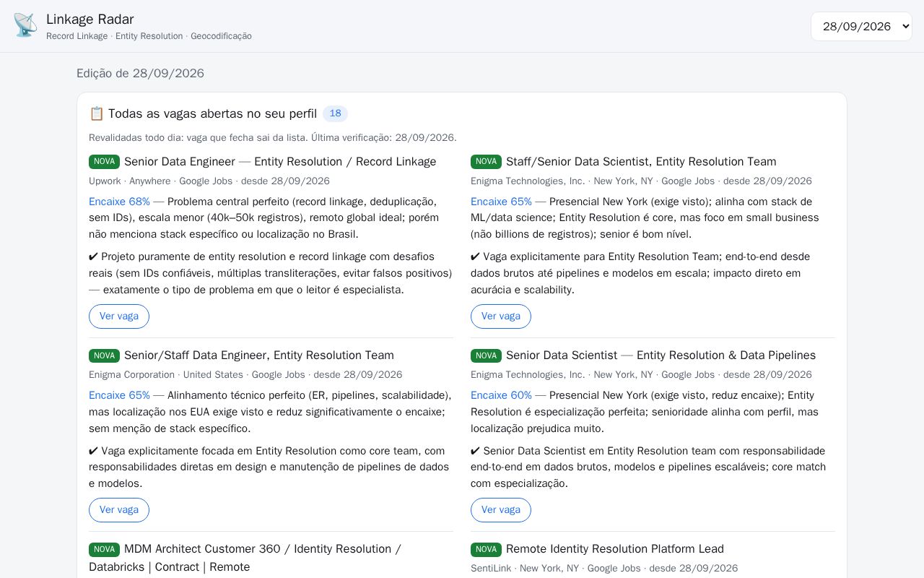Click job title Senior Data Engineer — Entity Resolution / Record Linkage
Image resolution: width=924 pixels, height=578 pixels.
(280, 161)
